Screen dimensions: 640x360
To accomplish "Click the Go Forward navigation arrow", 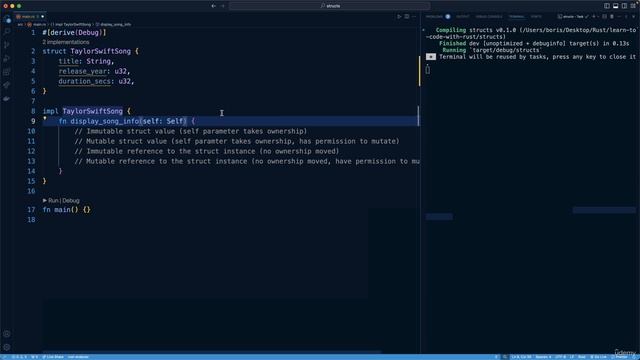I will click(223, 6).
